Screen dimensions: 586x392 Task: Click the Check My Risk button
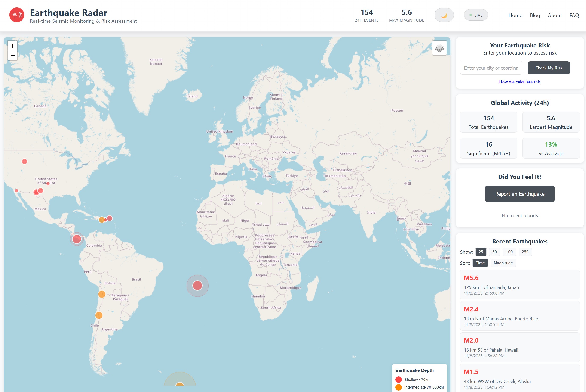(549, 68)
